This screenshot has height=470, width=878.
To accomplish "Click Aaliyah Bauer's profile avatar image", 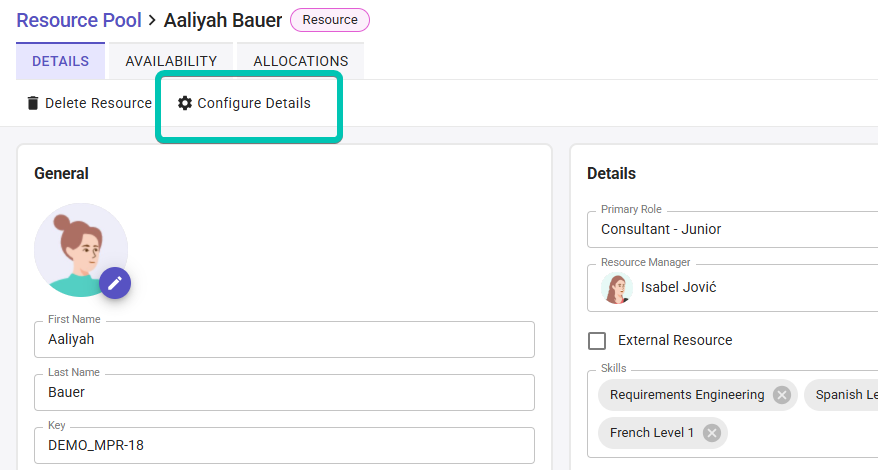I will [x=81, y=250].
